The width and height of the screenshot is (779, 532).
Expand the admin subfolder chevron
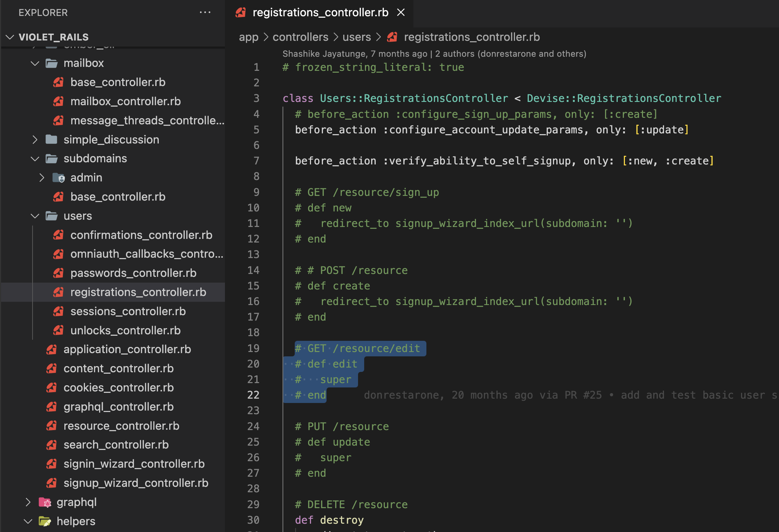tap(42, 177)
